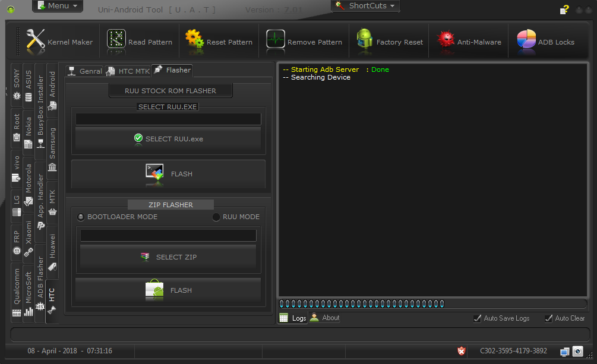
Task: Click the RUU.EXE path input field
Action: coord(168,119)
